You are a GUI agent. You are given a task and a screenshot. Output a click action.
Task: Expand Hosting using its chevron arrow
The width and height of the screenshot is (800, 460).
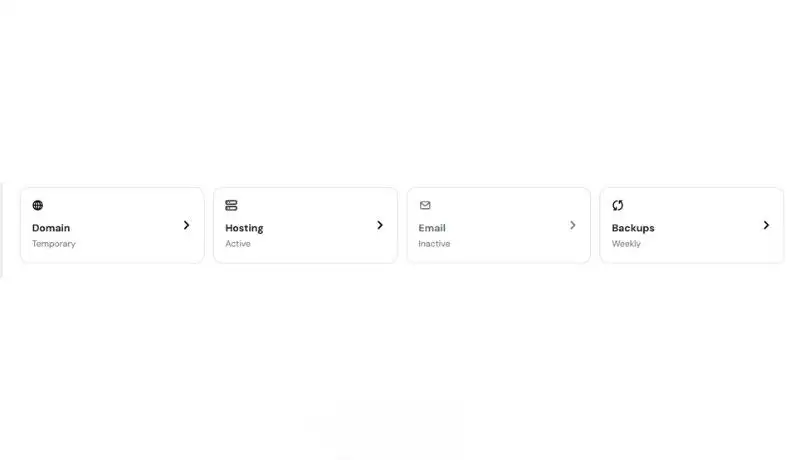point(380,225)
